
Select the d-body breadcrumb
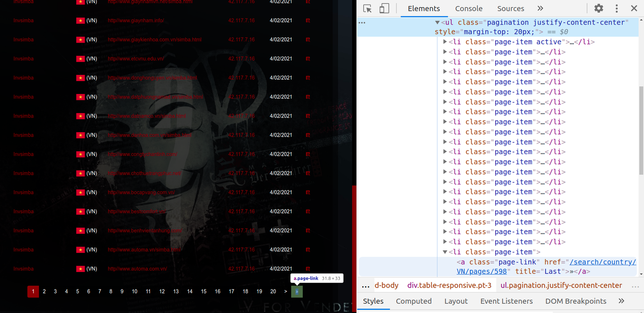pyautogui.click(x=386, y=286)
